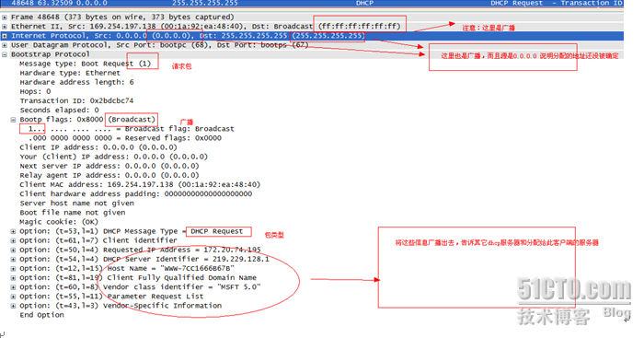Expand Option t=61 Client identifier

coord(13,240)
